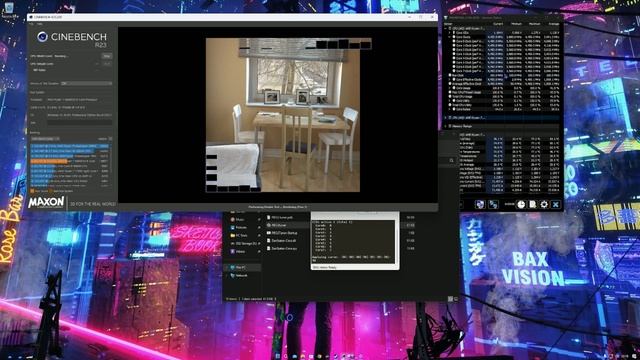Open the Ranking type dropdown in Cinebench

(x=45, y=139)
